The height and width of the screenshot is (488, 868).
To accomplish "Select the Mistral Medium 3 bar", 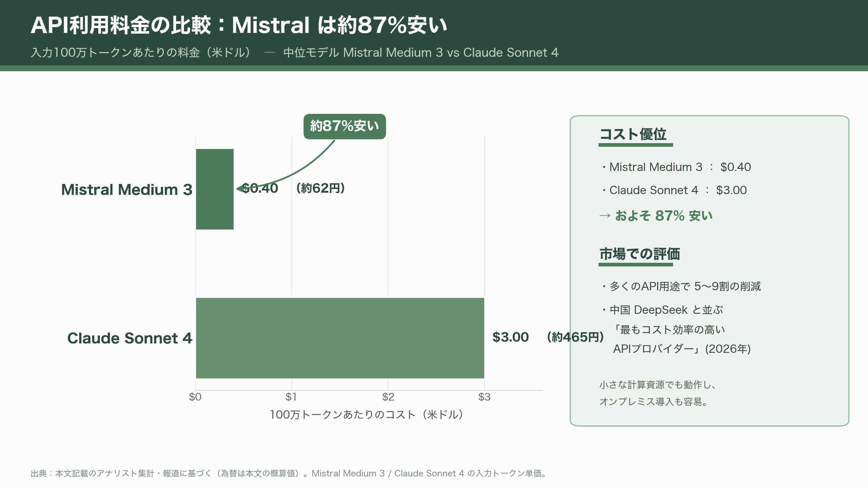I will click(215, 189).
